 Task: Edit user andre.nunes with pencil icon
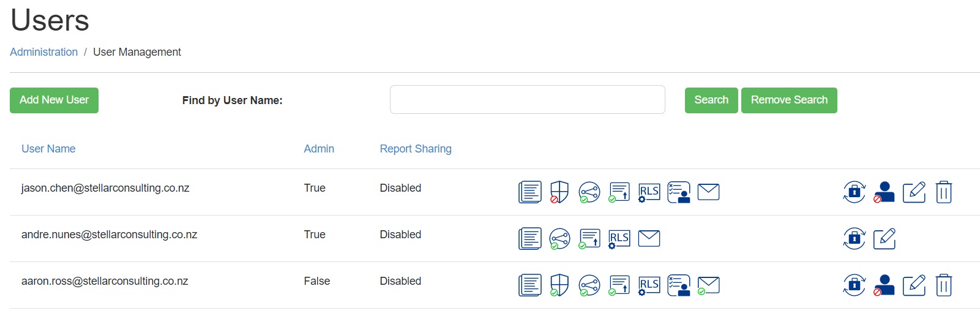pyautogui.click(x=885, y=239)
